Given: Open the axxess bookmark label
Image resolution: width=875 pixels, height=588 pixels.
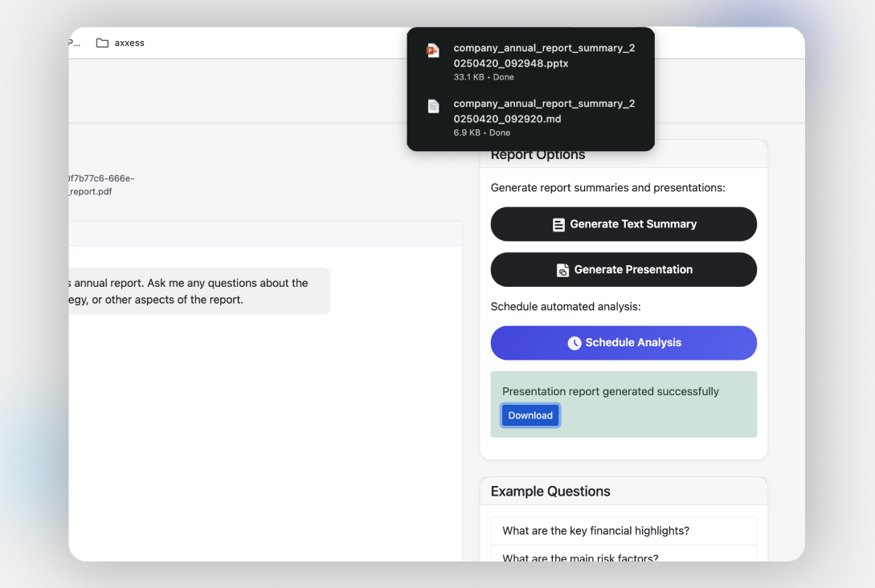Looking at the screenshot, I should pos(129,43).
